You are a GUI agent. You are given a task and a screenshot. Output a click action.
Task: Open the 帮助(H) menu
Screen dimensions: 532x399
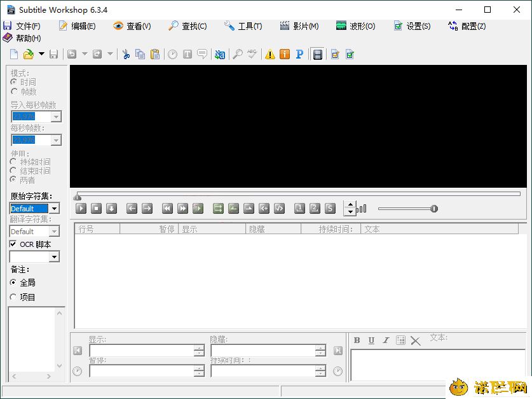(22, 38)
